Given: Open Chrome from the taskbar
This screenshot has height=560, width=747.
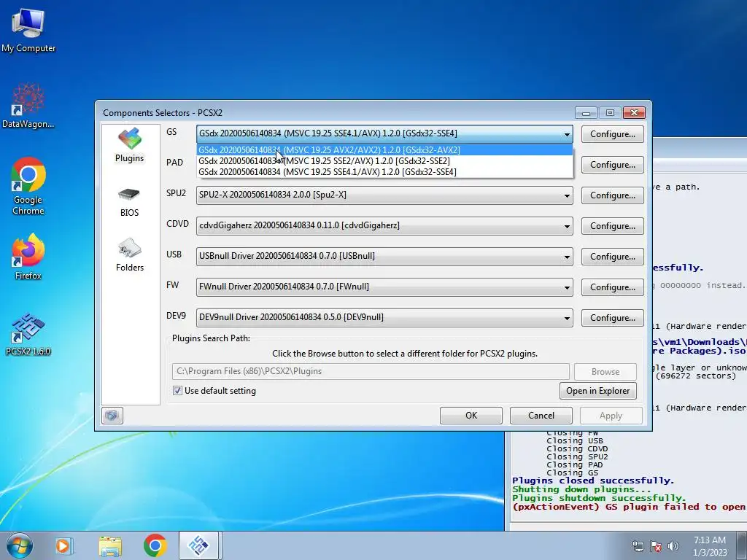Looking at the screenshot, I should [x=155, y=545].
